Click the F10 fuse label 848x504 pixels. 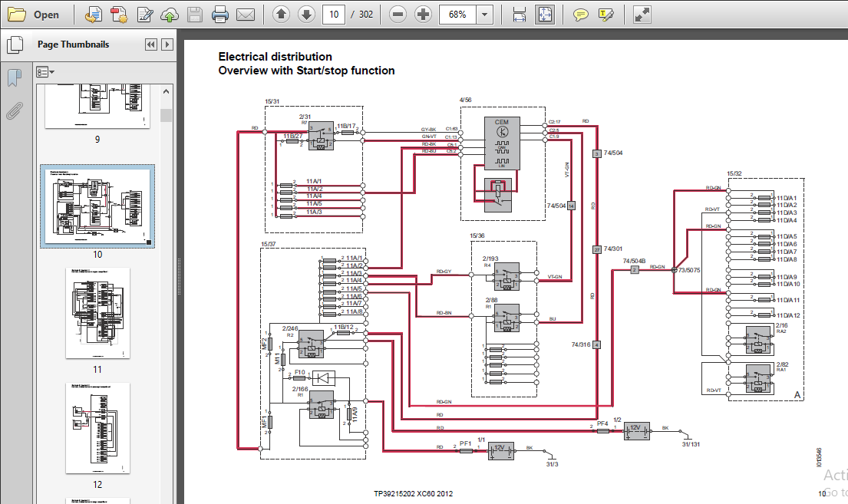pyautogui.click(x=300, y=372)
